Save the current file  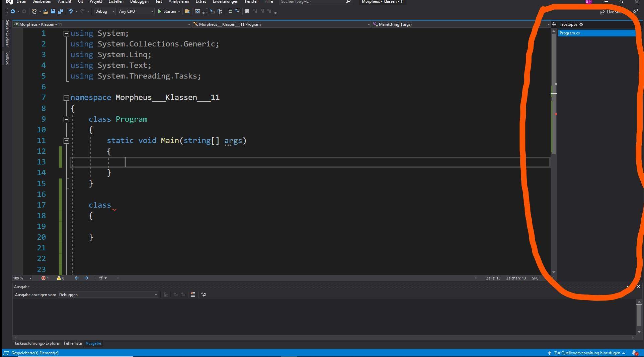[53, 11]
